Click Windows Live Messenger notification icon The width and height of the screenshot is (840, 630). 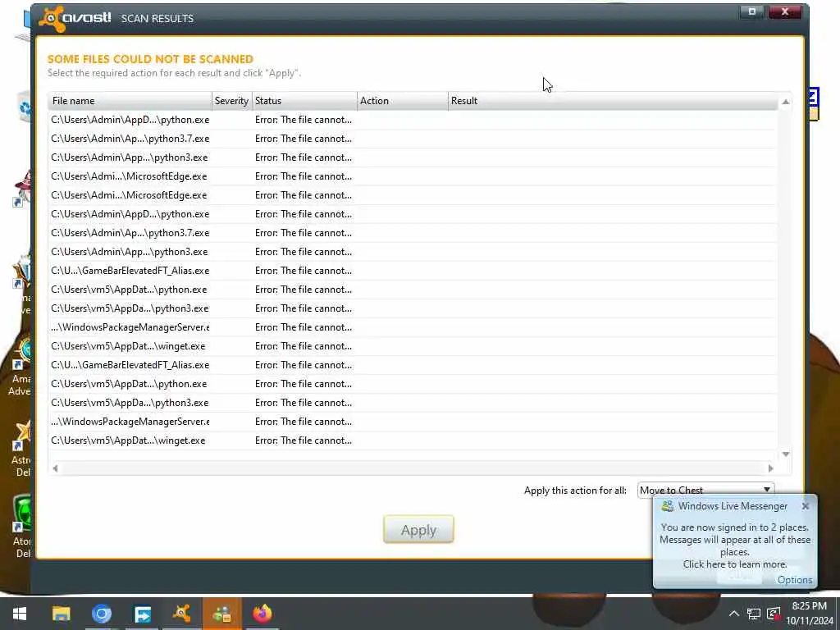(x=667, y=506)
